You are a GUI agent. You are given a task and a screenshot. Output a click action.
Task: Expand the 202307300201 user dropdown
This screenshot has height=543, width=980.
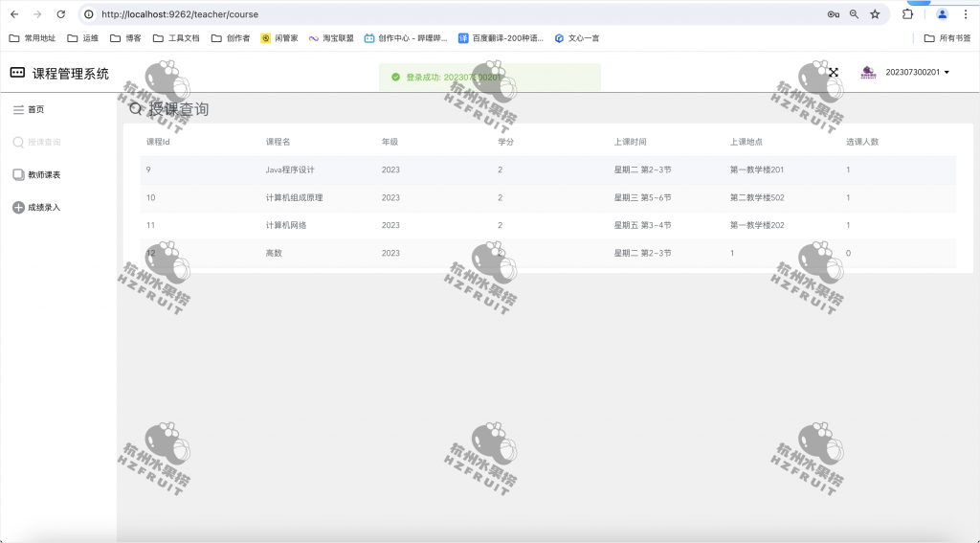[x=918, y=73]
